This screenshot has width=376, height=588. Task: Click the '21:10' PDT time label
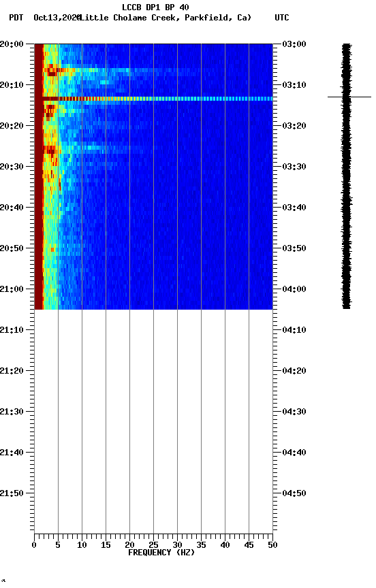(x=12, y=330)
